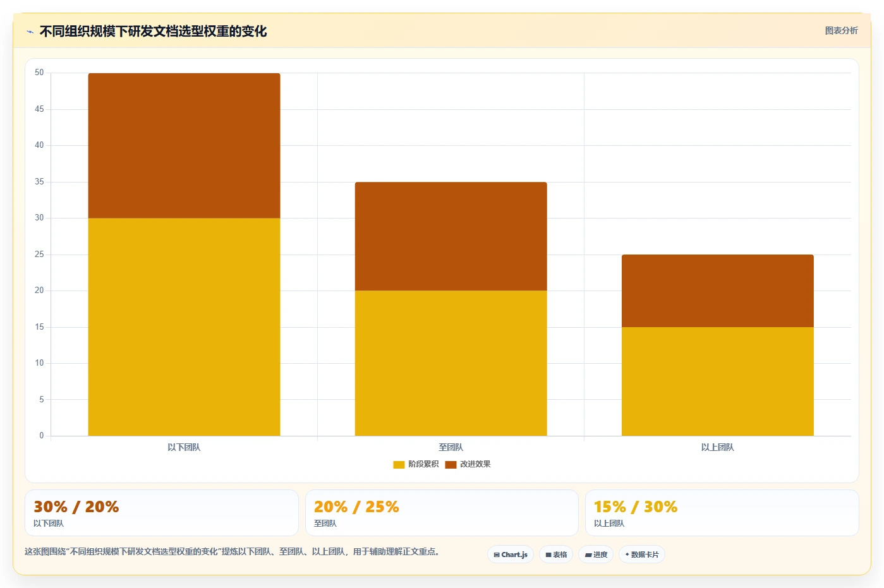The image size is (884, 588).
Task: Click the 数据卡片 tag chip
Action: (x=642, y=555)
